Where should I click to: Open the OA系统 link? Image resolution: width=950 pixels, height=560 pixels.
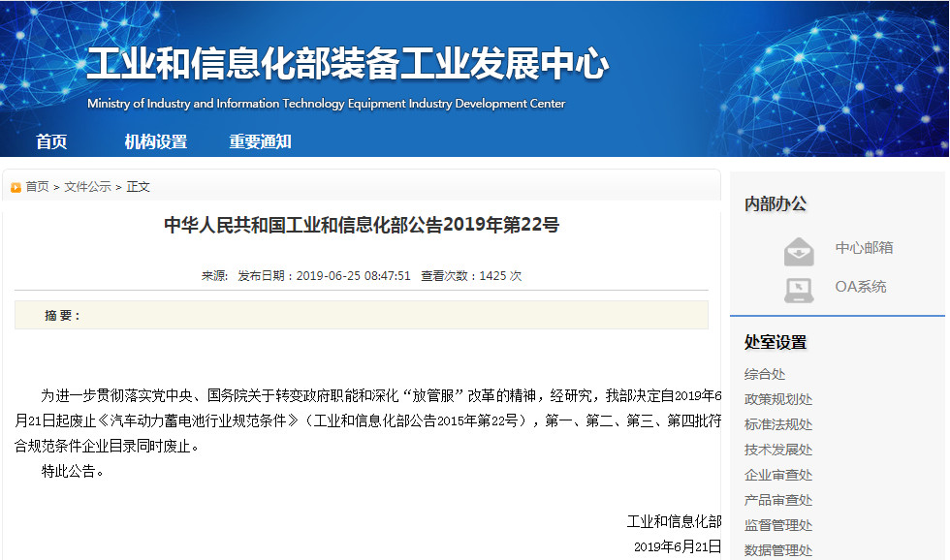click(x=861, y=287)
